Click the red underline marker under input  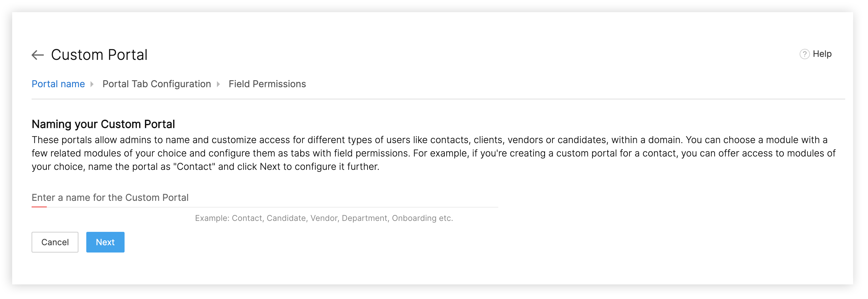coord(39,207)
